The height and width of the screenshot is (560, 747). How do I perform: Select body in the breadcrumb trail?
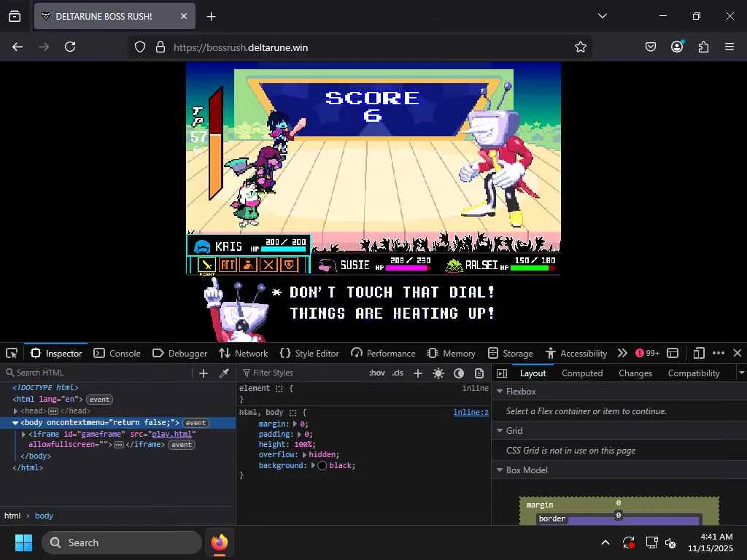coord(44,516)
